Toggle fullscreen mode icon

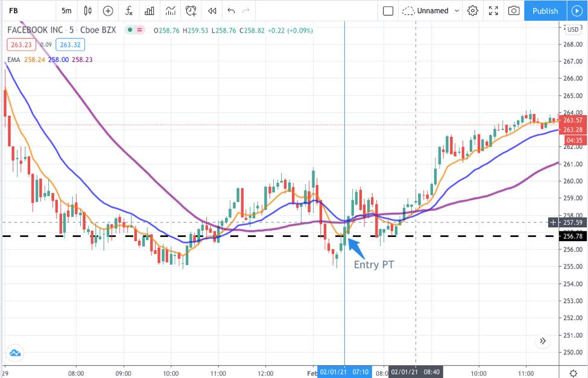pos(493,11)
